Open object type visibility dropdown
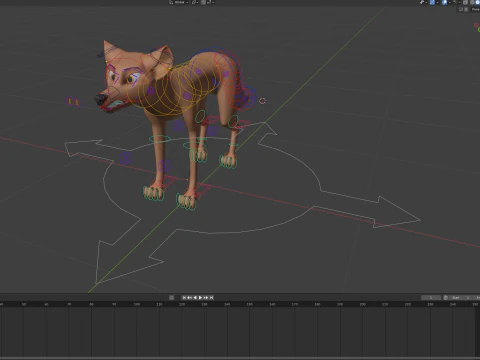This screenshot has height=360, width=480. coord(424,2)
